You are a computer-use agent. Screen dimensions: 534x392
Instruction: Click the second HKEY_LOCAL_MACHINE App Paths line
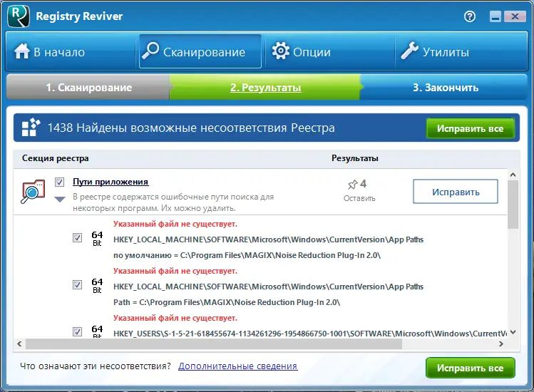(x=268, y=287)
